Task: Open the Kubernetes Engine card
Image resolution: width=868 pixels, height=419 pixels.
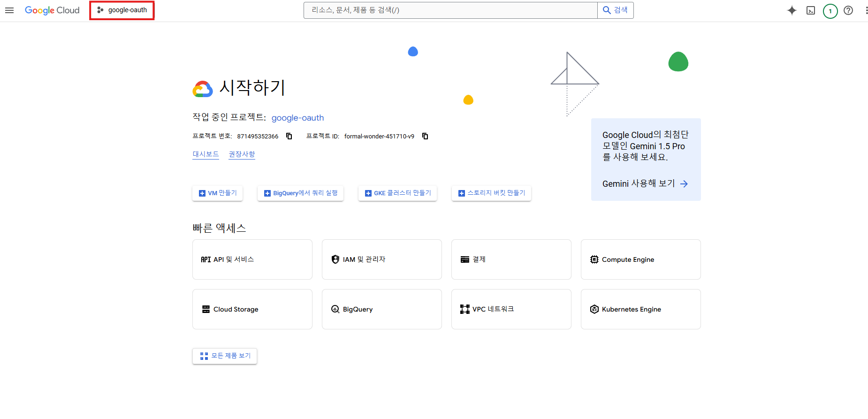Action: pos(641,309)
